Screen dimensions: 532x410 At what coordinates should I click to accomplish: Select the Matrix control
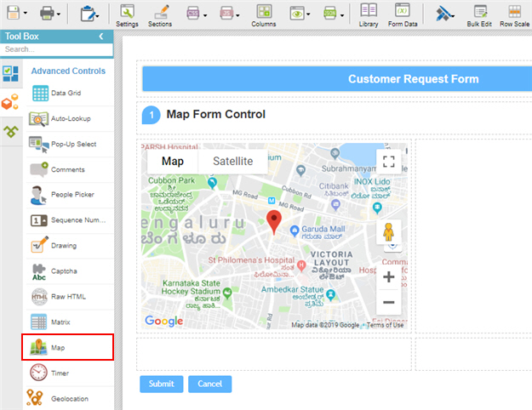pos(70,322)
